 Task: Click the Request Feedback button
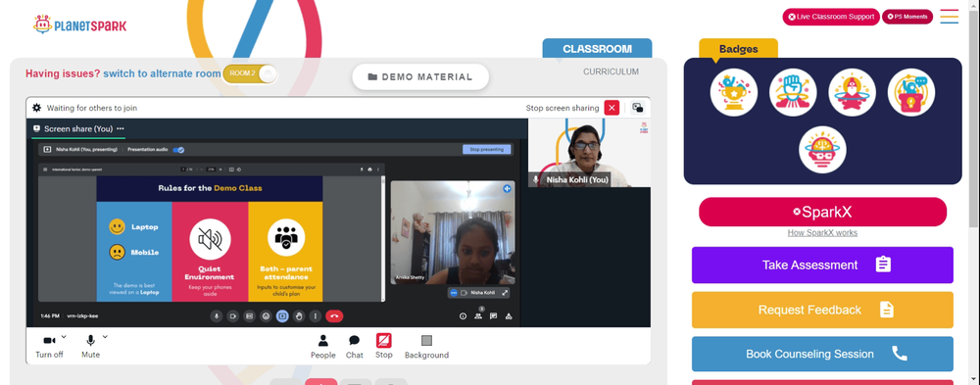click(822, 310)
